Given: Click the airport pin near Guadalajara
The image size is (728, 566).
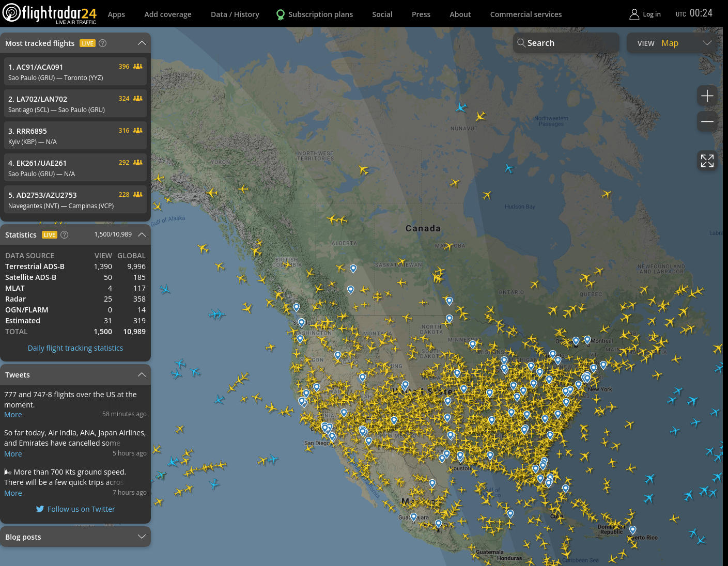Looking at the screenshot, I should [x=413, y=517].
